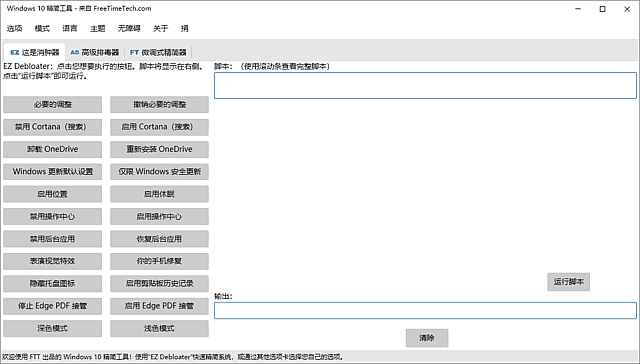Click the 禁用操作中心 button

coord(53,217)
